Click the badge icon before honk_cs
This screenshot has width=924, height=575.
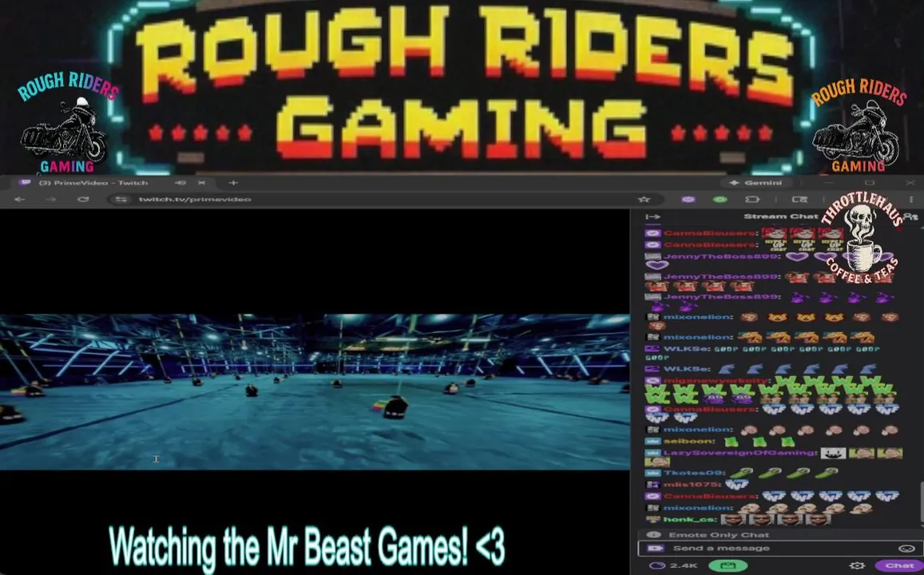point(653,520)
